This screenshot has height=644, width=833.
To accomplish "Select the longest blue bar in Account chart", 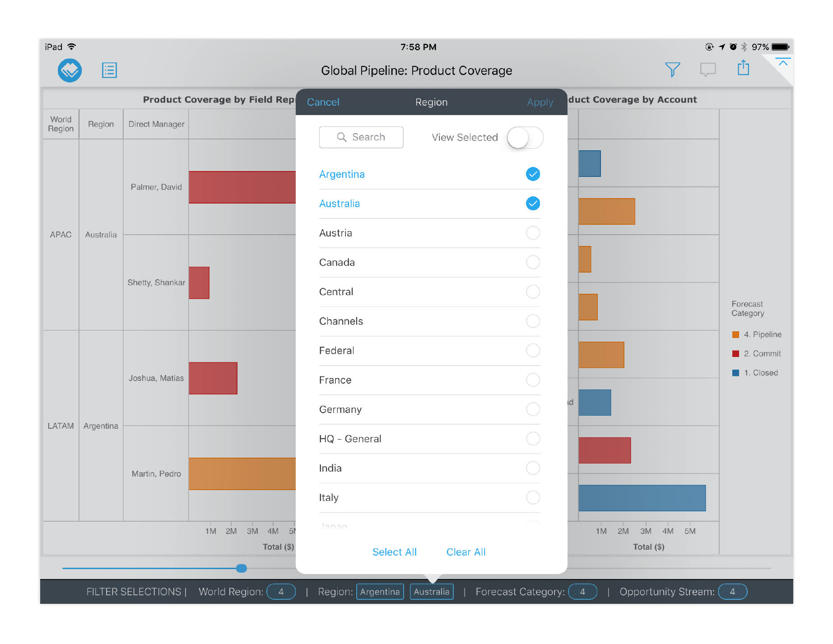I will click(642, 498).
